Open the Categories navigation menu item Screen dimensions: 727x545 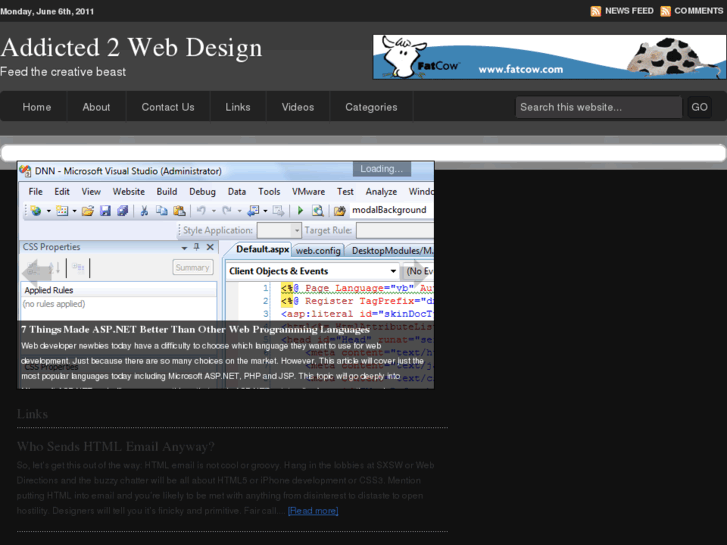tap(371, 107)
